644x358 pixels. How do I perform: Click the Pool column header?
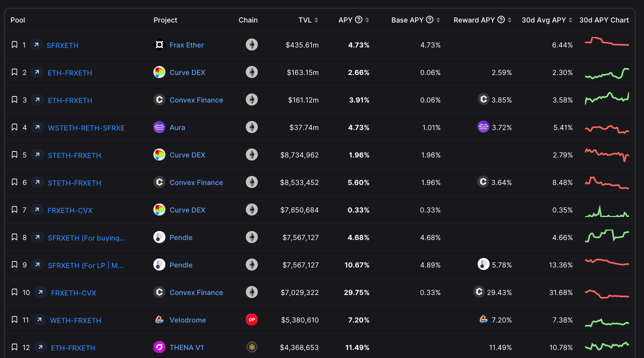(x=18, y=20)
